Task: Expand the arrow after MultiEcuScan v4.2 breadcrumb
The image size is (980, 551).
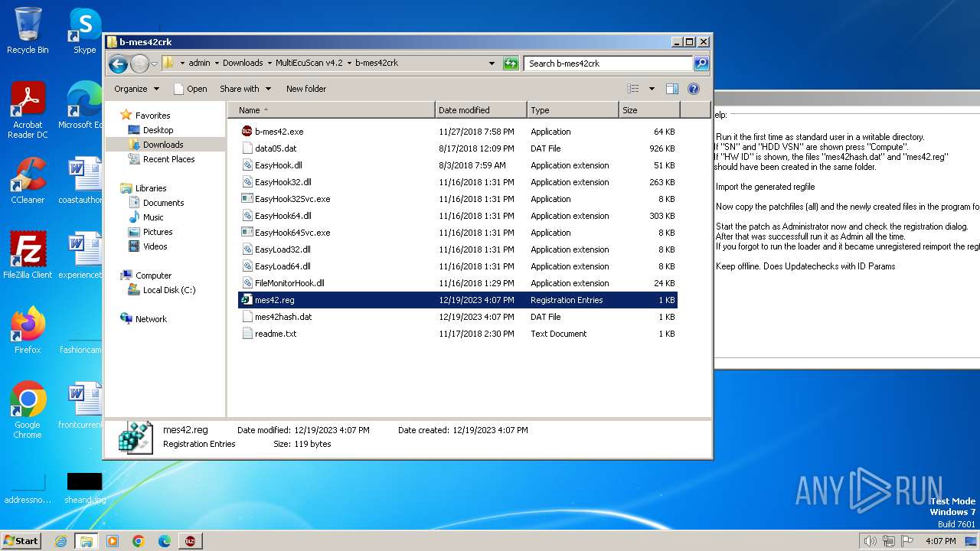Action: pyautogui.click(x=349, y=64)
